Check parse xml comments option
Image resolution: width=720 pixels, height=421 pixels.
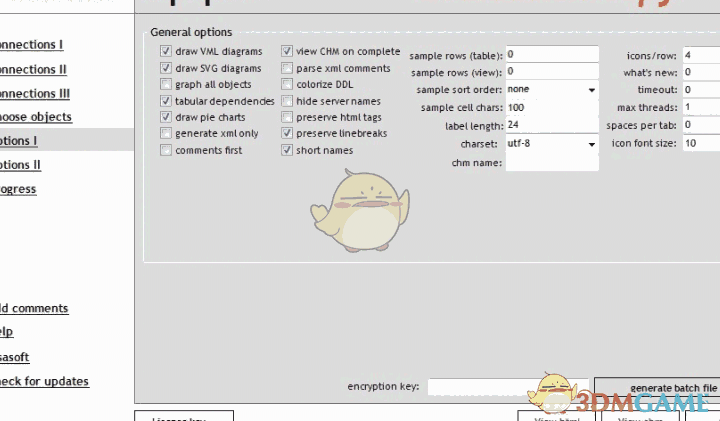(287, 68)
